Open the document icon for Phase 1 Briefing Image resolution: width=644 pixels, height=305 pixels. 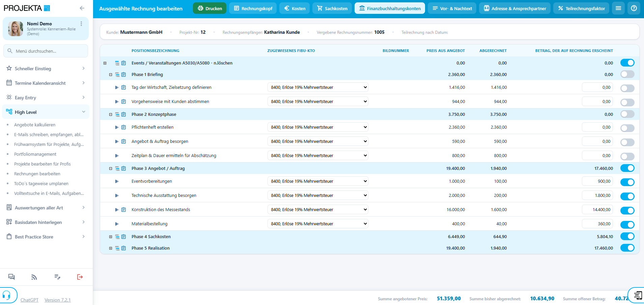pos(123,75)
